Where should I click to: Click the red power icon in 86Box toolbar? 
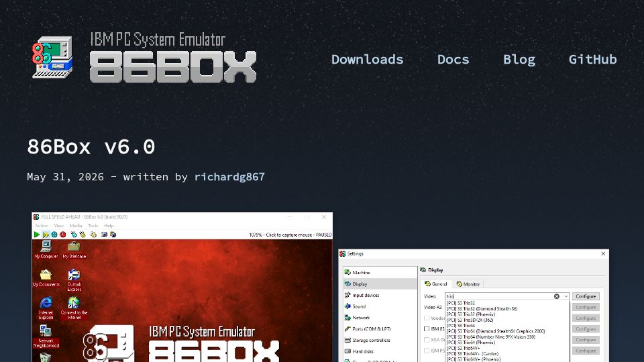tap(63, 235)
